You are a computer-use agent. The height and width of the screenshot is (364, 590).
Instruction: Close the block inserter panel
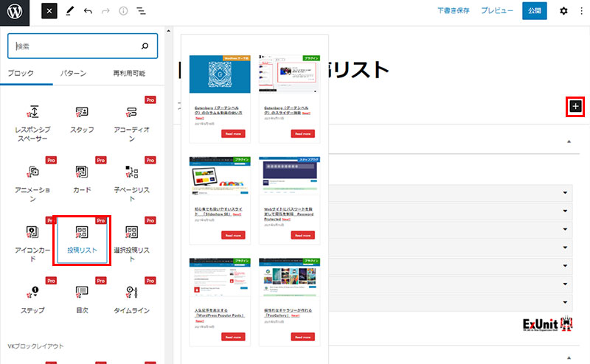click(49, 12)
